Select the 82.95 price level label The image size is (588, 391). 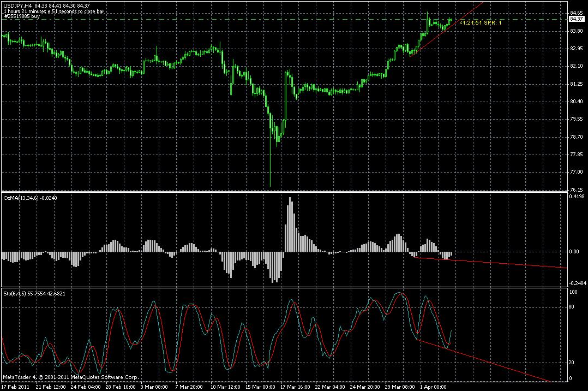tap(576, 49)
